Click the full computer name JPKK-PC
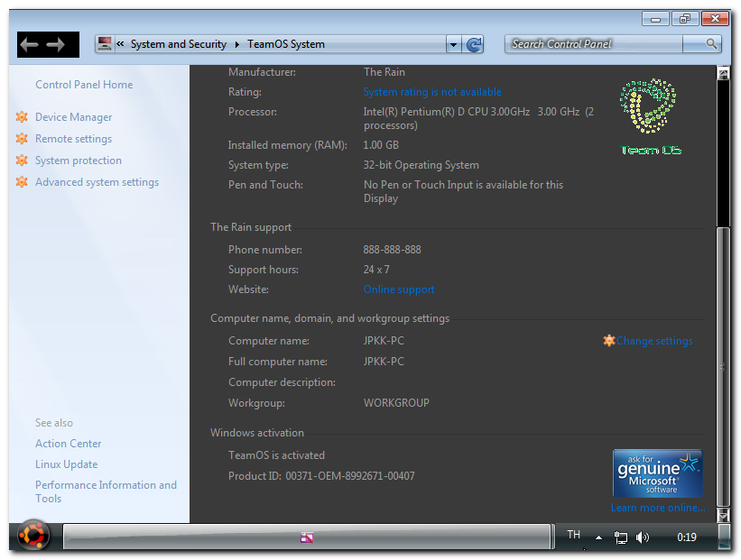 (x=384, y=362)
